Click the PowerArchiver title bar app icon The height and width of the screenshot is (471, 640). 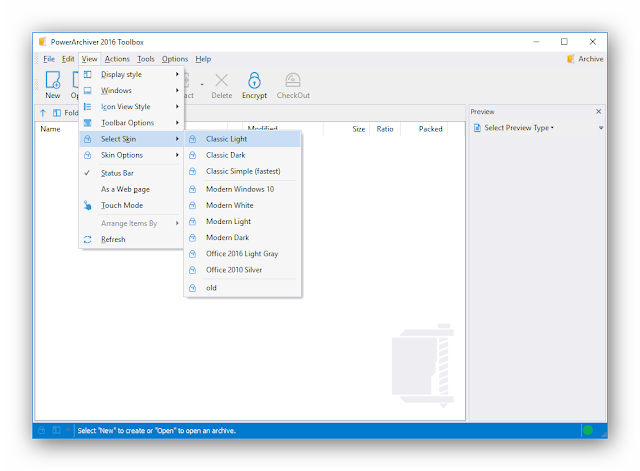point(42,42)
